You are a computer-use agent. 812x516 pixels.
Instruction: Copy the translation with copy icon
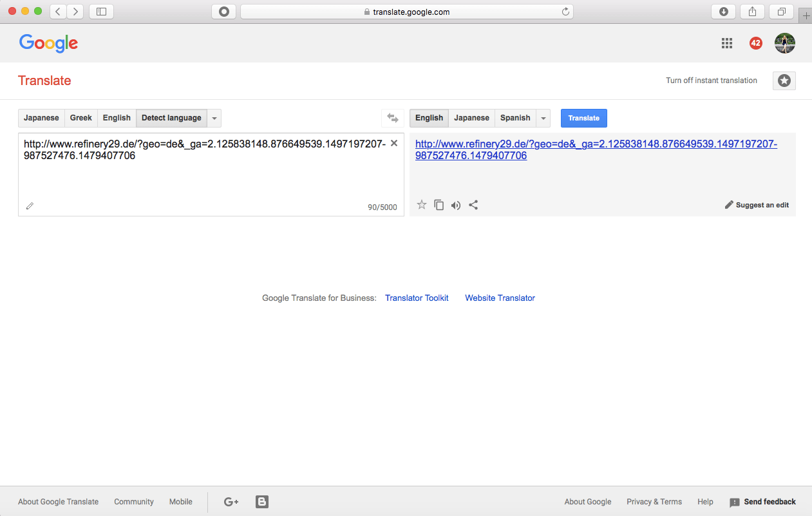click(439, 205)
